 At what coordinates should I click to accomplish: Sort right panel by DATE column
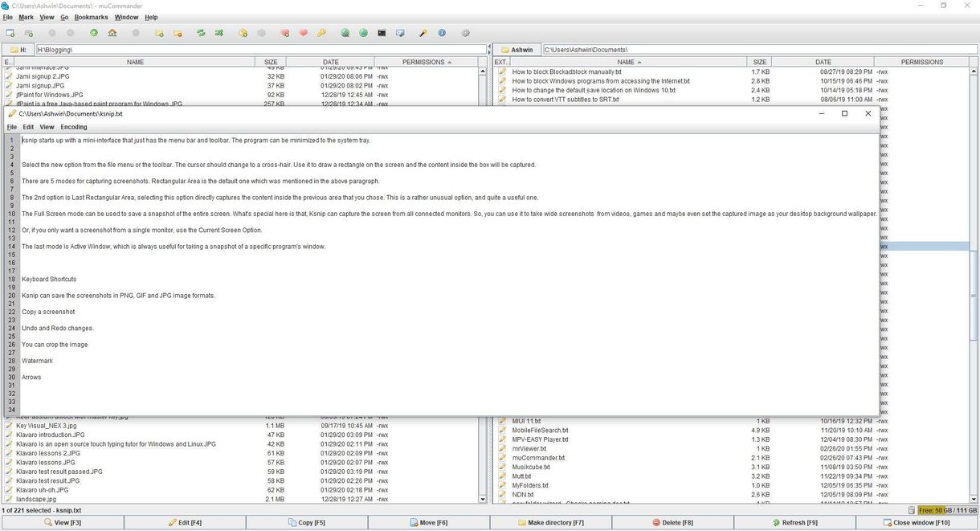pyautogui.click(x=823, y=62)
